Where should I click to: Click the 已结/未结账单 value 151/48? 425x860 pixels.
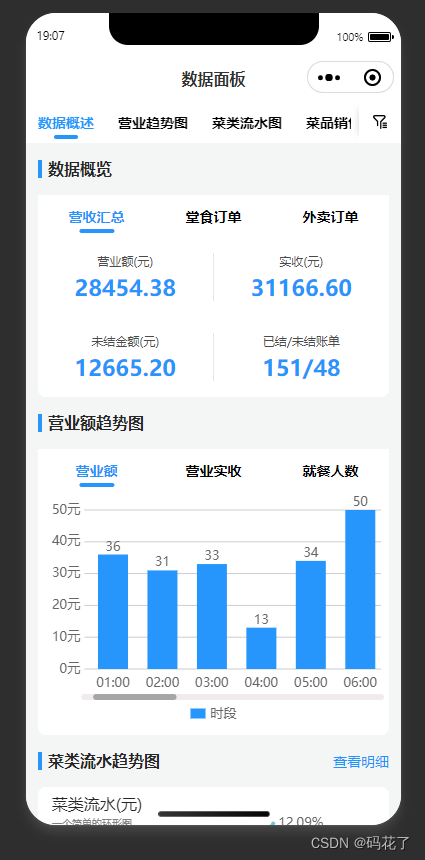(302, 368)
